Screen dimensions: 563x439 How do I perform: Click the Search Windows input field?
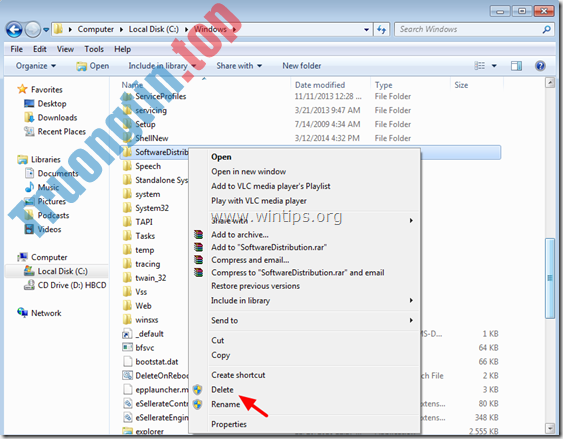(468, 29)
